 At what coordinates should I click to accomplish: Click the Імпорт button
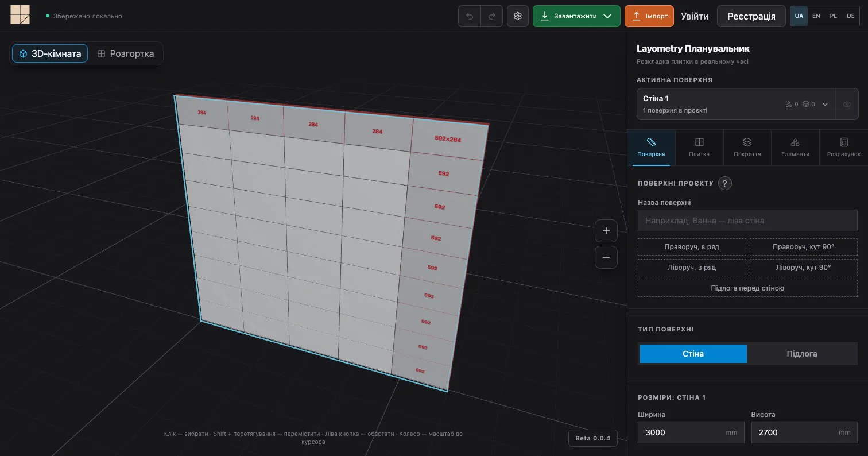tap(649, 16)
